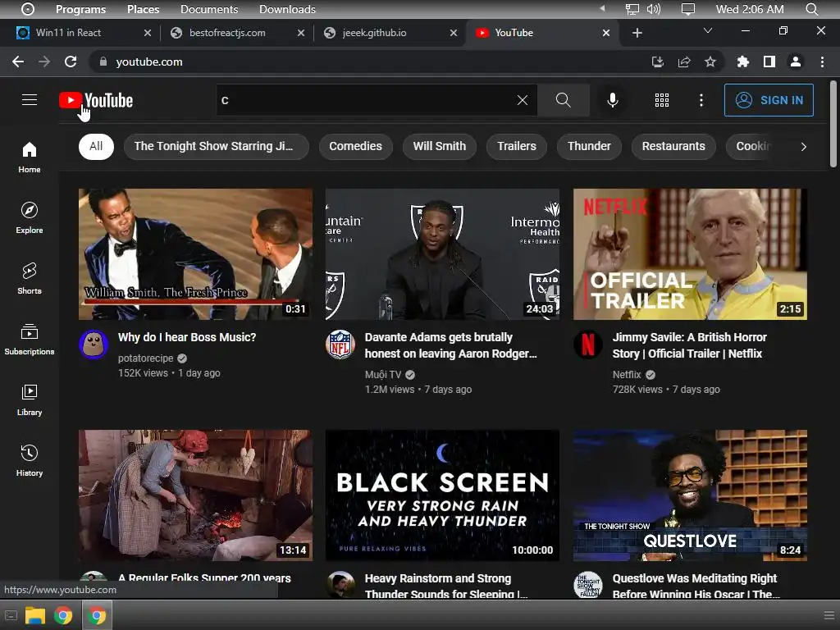Open browser profile icon

click(x=796, y=62)
